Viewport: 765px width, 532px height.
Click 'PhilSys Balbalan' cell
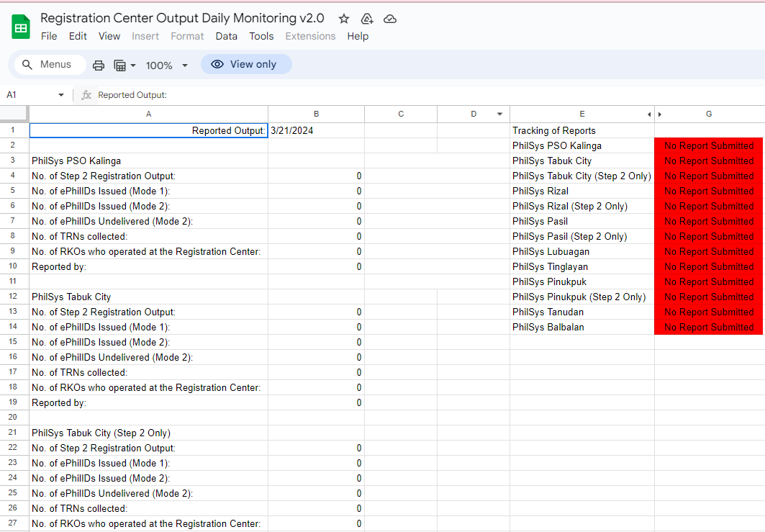(x=582, y=327)
